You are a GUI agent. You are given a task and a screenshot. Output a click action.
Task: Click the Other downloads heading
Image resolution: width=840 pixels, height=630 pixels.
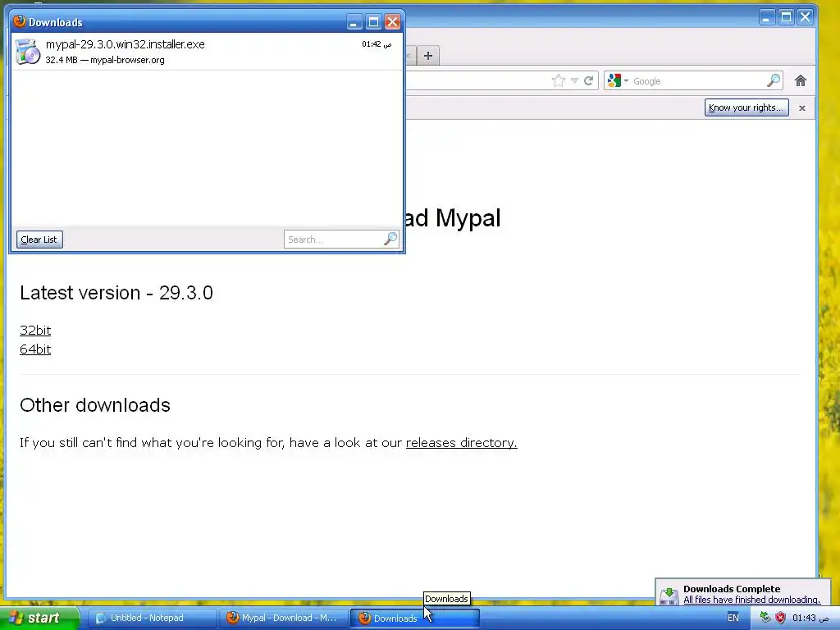coord(95,405)
